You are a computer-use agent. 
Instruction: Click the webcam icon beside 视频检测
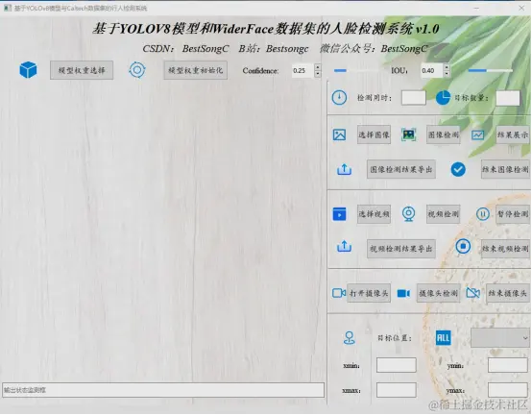tap(408, 214)
